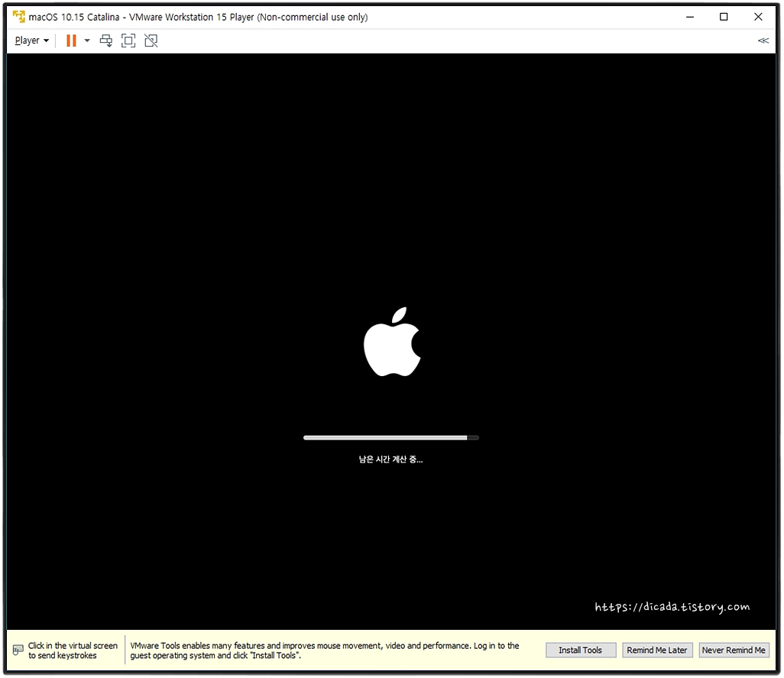Image resolution: width=784 pixels, height=678 pixels.
Task: Pause the virtual machine
Action: (x=72, y=41)
